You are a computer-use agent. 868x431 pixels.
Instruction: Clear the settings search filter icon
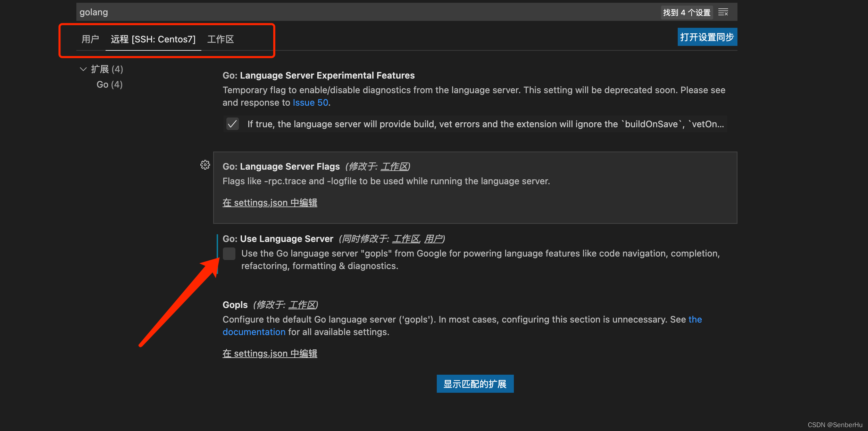[723, 12]
